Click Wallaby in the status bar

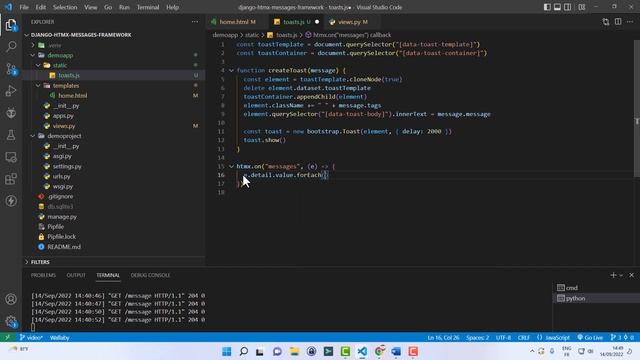(x=60, y=338)
